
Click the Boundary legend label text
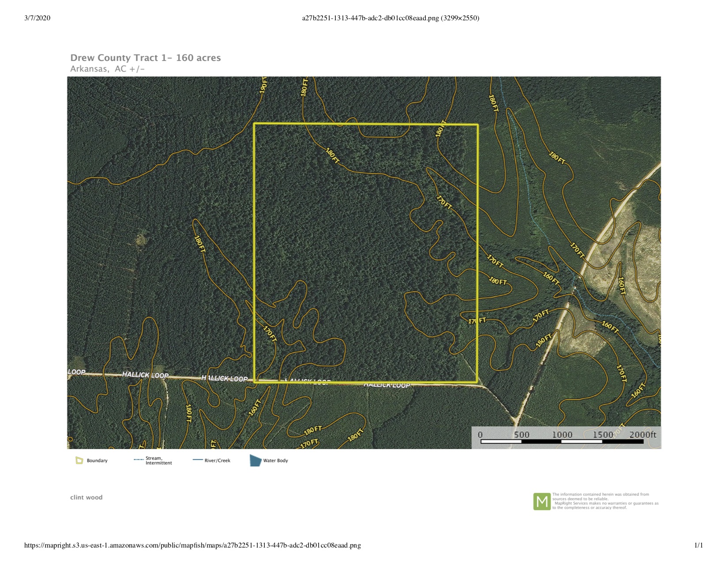click(x=97, y=461)
